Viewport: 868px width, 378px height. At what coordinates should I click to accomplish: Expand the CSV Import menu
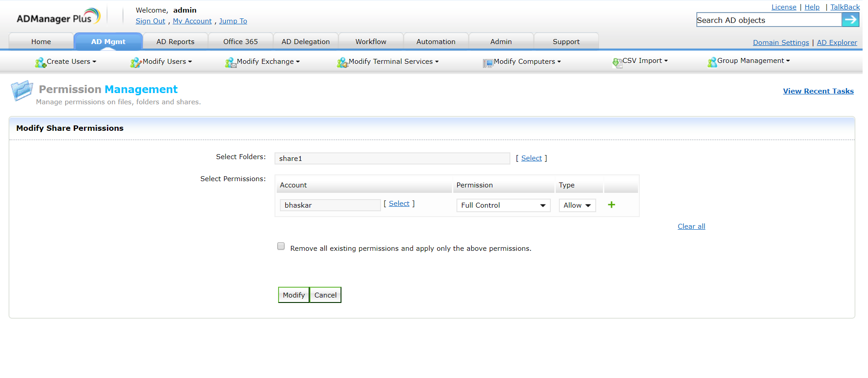click(x=645, y=61)
